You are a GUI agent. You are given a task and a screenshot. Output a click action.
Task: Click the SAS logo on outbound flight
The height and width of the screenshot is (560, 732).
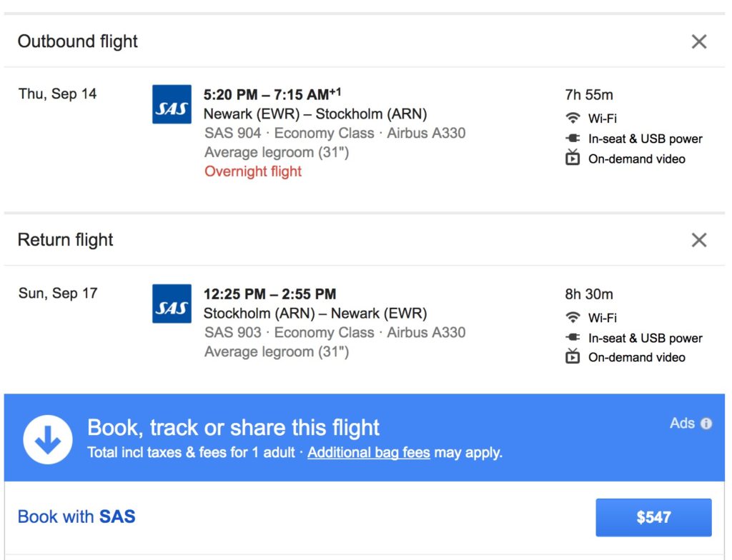click(x=172, y=104)
